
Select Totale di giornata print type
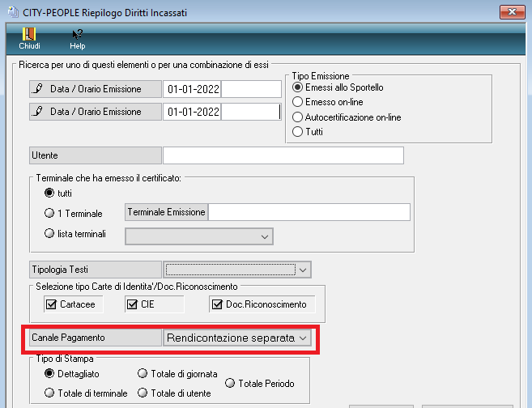[143, 374]
